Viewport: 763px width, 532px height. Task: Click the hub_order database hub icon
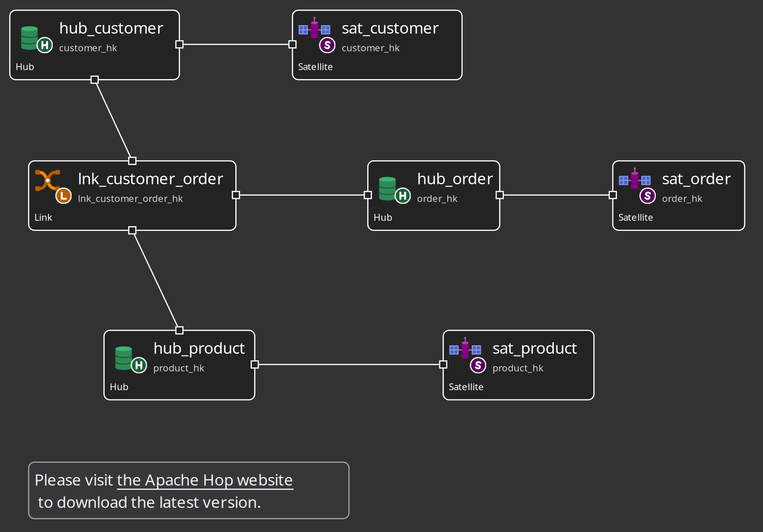coord(394,190)
